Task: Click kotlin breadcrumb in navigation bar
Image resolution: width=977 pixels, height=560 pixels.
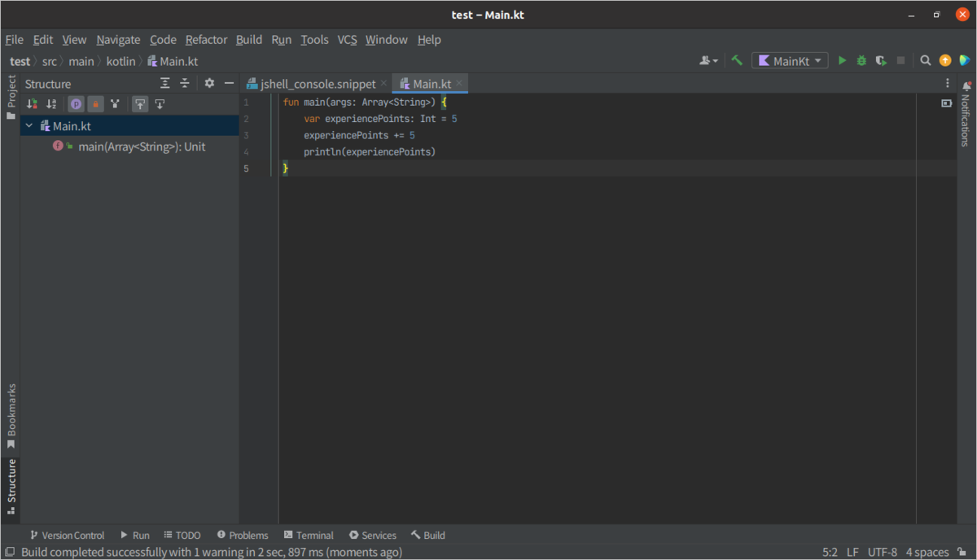Action: [120, 61]
